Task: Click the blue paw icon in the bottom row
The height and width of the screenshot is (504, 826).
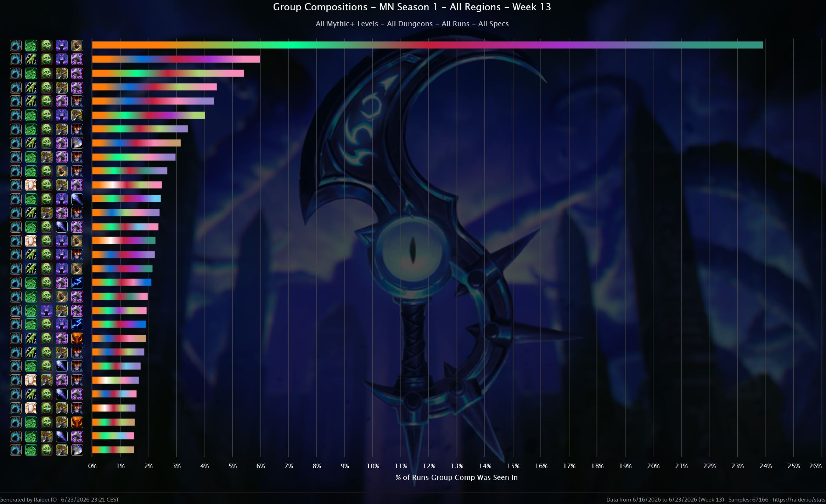Action: pyautogui.click(x=16, y=450)
